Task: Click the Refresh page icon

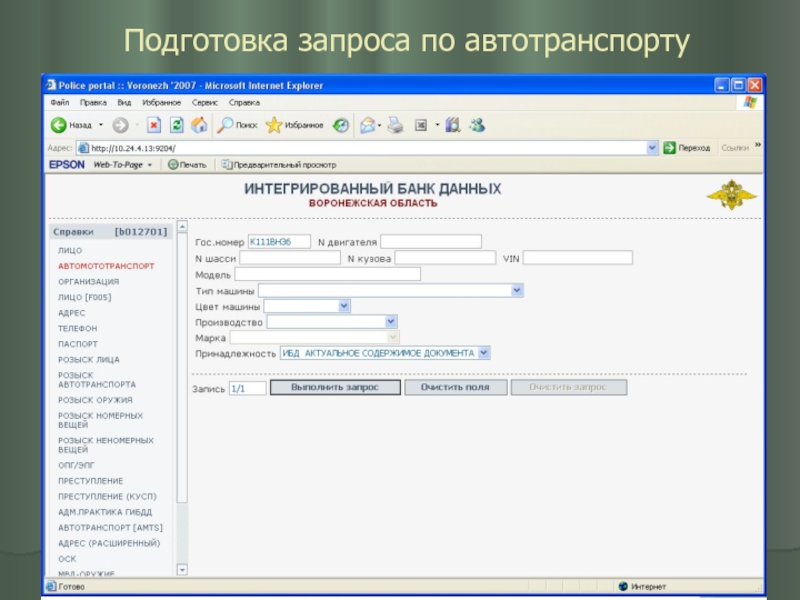Action: (176, 125)
